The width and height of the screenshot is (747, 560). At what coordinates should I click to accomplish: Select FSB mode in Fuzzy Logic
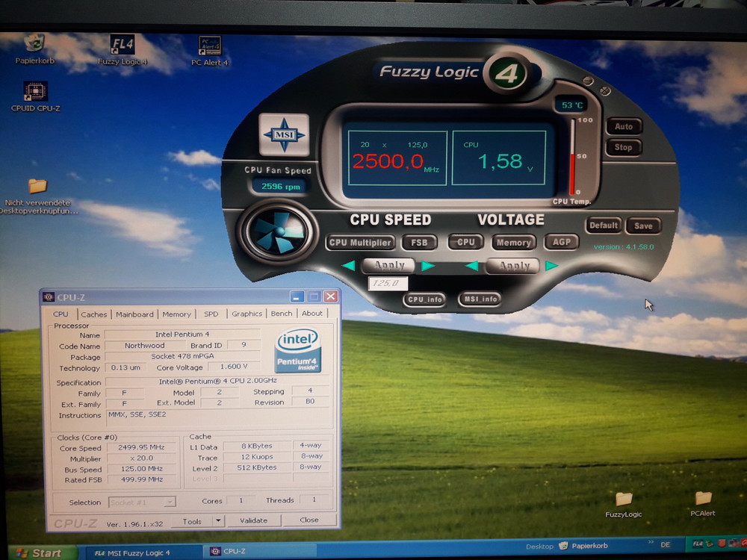[x=420, y=243]
